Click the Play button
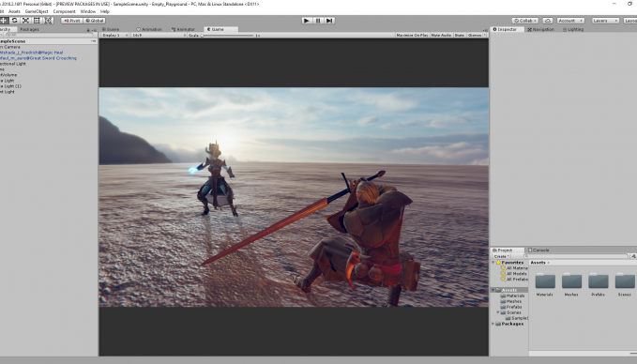The width and height of the screenshot is (637, 364). point(307,21)
